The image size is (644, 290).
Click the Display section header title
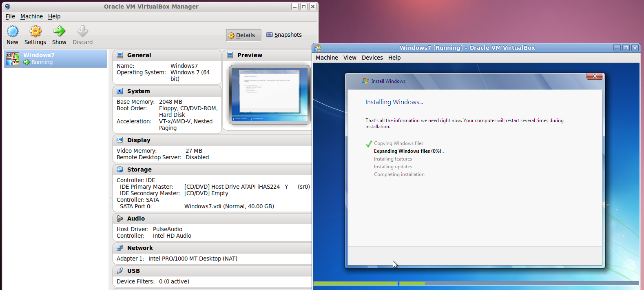139,140
